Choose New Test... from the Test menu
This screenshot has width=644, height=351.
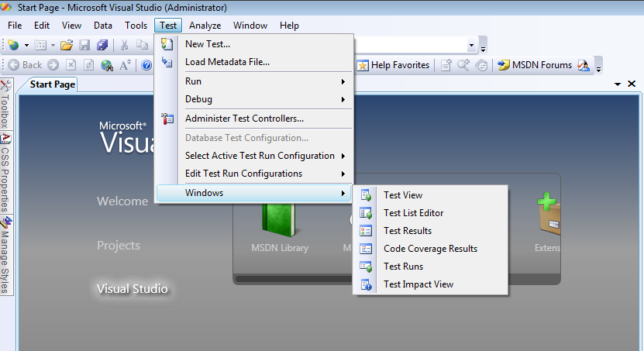pos(254,44)
